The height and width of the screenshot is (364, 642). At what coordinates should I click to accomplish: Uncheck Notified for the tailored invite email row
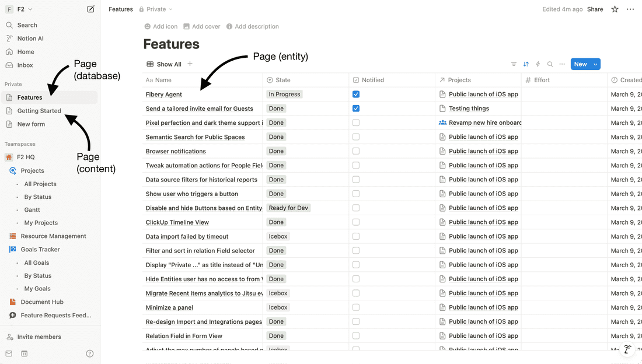[356, 108]
